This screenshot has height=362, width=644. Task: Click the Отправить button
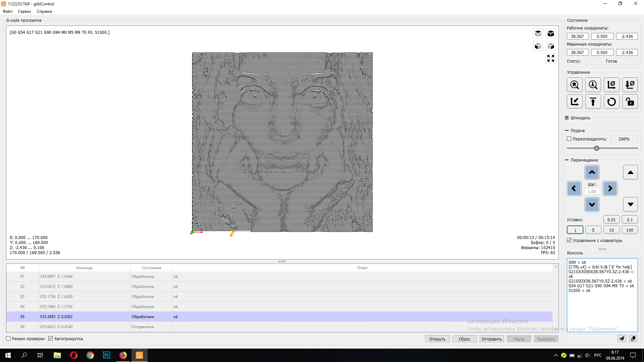coord(491,339)
